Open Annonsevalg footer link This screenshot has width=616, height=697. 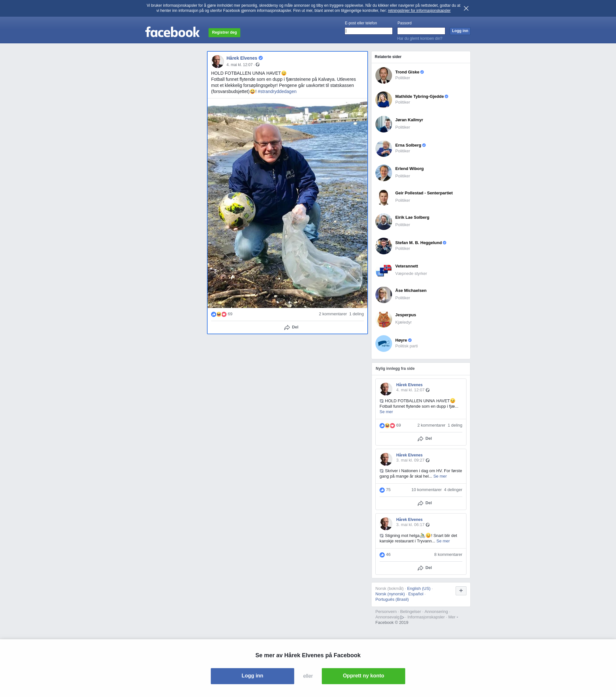[389, 617]
